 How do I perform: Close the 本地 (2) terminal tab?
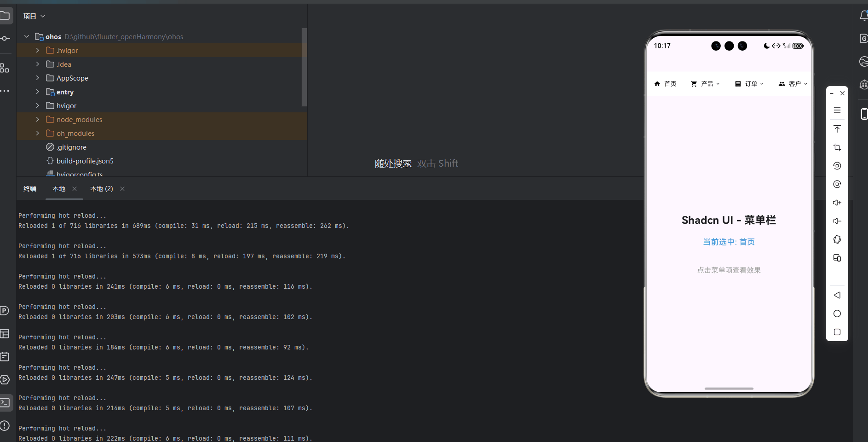coord(122,189)
